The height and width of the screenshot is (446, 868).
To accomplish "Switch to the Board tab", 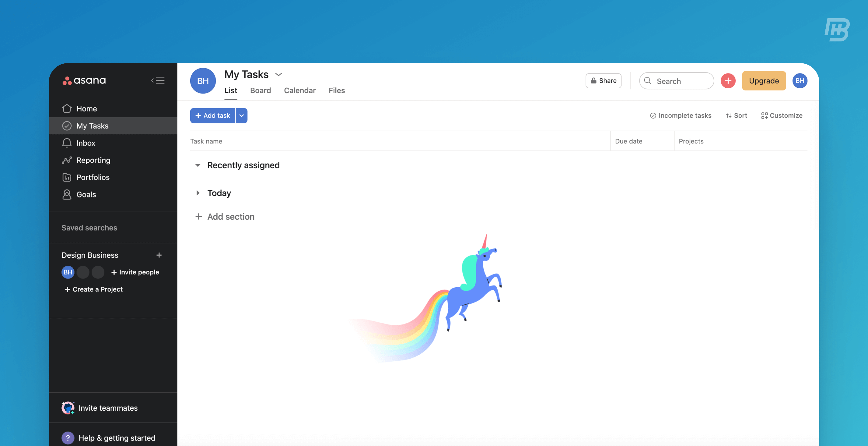I will coord(261,90).
